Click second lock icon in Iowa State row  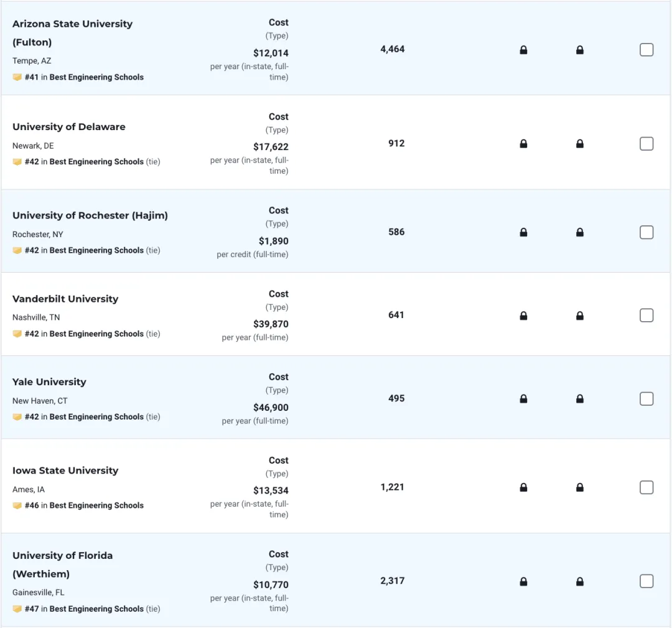[x=579, y=487]
